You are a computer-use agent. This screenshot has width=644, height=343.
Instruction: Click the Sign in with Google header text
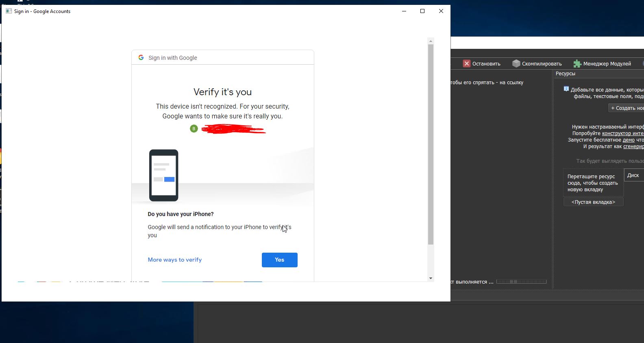(x=173, y=58)
